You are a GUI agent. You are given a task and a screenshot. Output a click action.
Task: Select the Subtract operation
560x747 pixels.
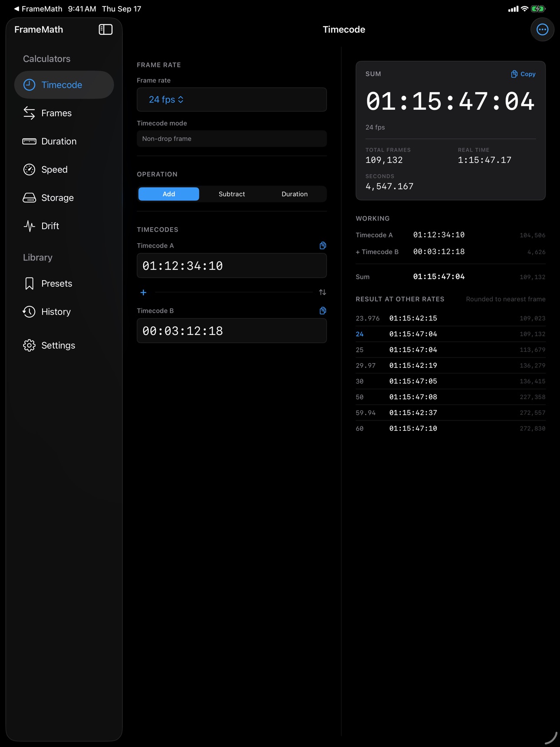[232, 194]
